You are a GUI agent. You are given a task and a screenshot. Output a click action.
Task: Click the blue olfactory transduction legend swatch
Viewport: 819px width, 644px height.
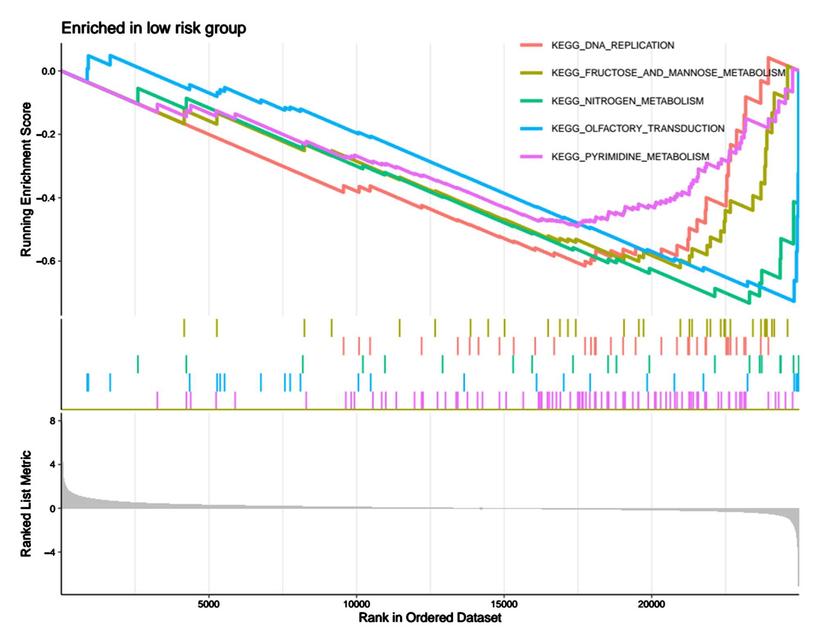click(531, 129)
